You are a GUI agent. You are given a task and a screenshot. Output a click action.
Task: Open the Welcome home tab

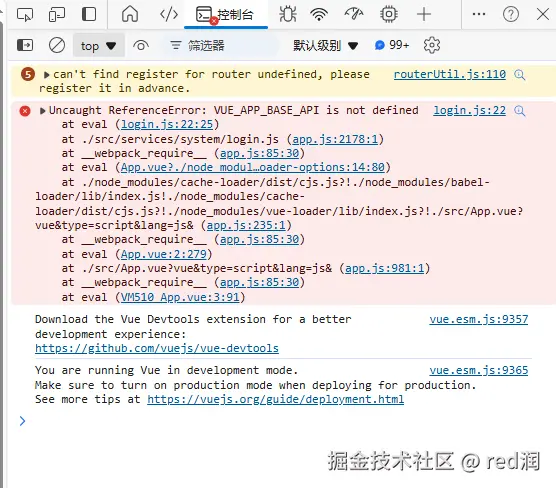pos(130,15)
